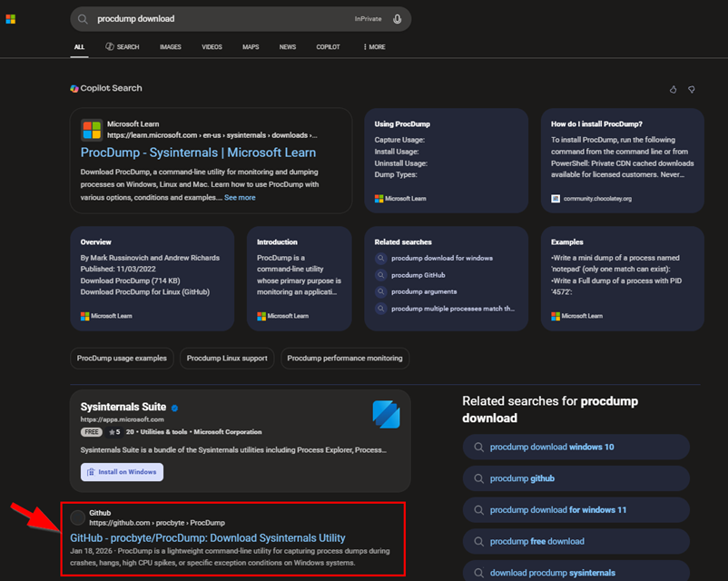
Task: Click the ProcDump usage examples suggestion chip
Action: click(122, 359)
